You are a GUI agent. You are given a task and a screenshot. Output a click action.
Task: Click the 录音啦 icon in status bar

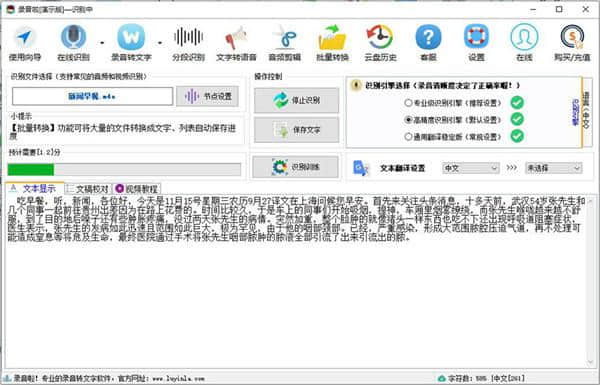point(7,378)
